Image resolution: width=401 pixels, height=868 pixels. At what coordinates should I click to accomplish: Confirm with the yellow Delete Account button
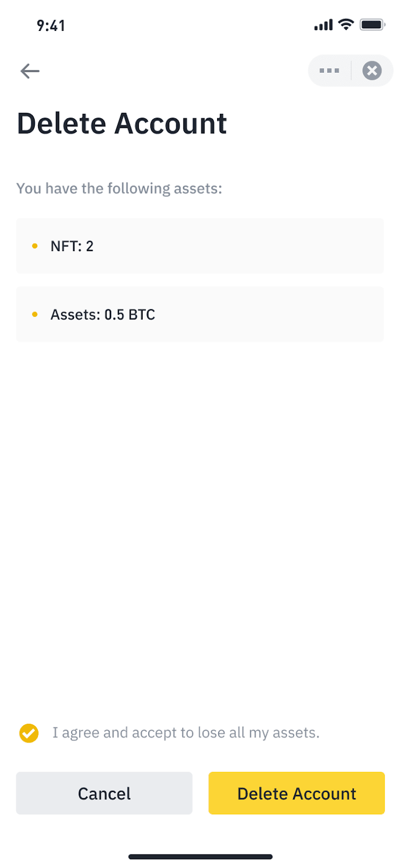coord(296,793)
